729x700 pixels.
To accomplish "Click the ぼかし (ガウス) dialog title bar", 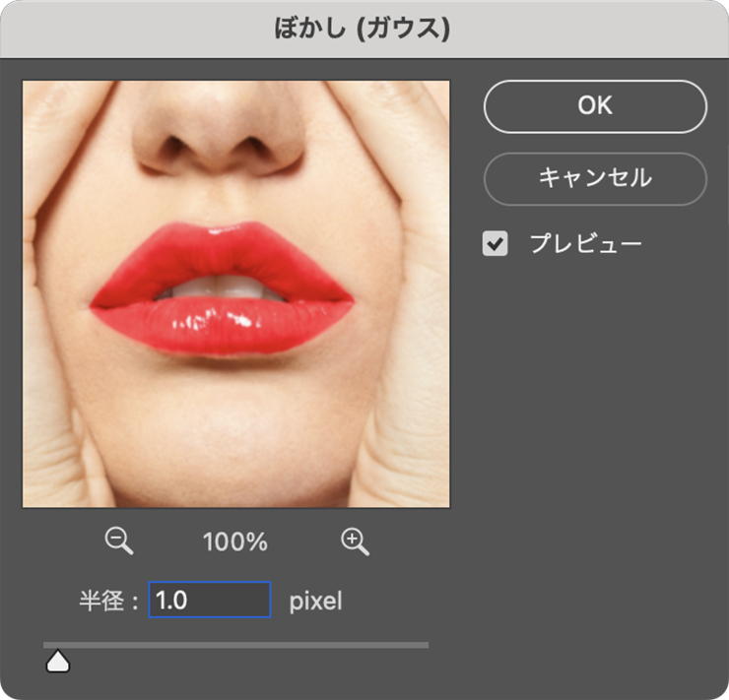I will [364, 29].
